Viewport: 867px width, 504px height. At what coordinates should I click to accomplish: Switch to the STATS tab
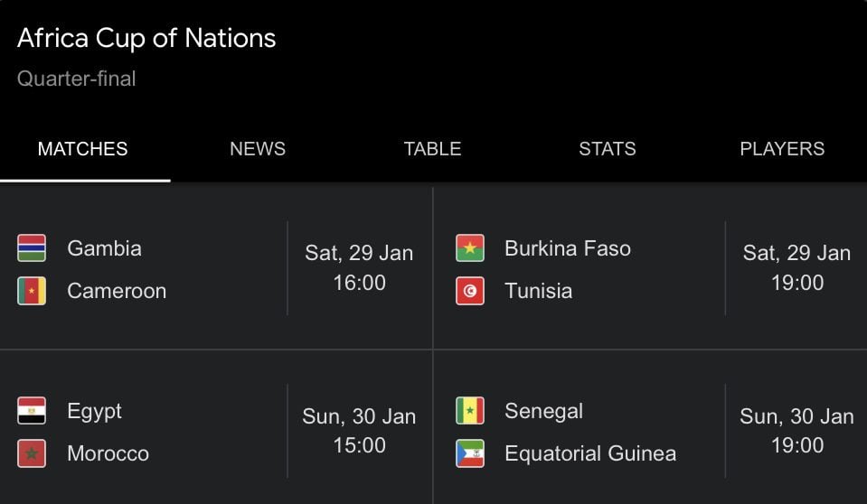coord(608,149)
